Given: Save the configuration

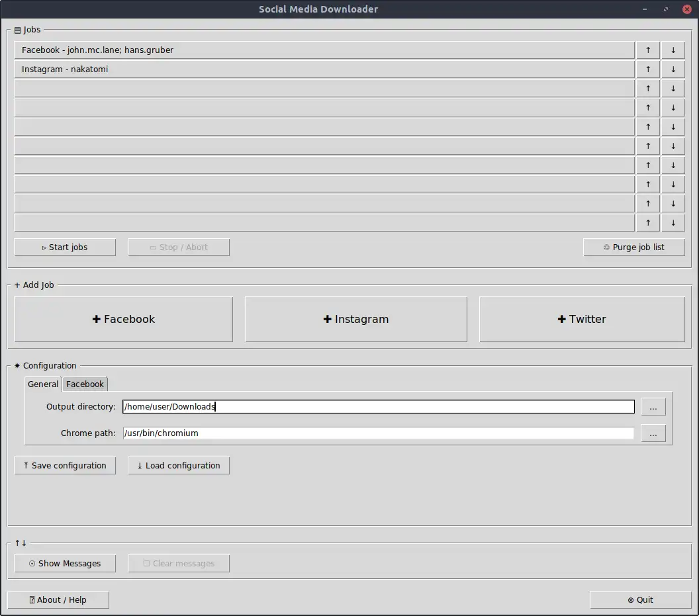Looking at the screenshot, I should 65,466.
